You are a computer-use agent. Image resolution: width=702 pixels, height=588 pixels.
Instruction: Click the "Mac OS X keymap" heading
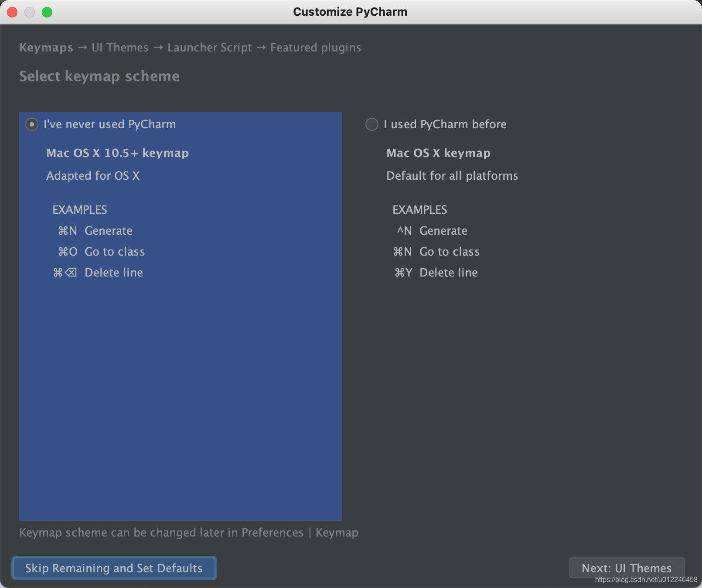click(x=439, y=153)
